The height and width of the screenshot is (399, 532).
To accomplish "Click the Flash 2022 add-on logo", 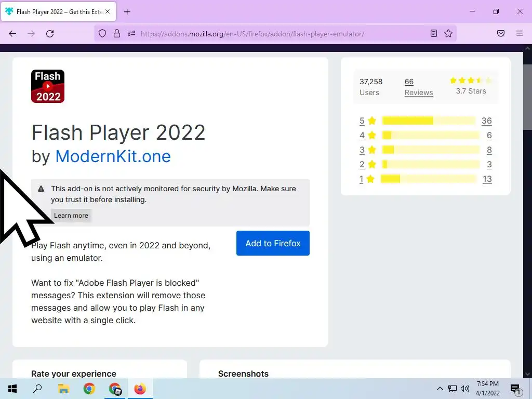I will pyautogui.click(x=48, y=86).
